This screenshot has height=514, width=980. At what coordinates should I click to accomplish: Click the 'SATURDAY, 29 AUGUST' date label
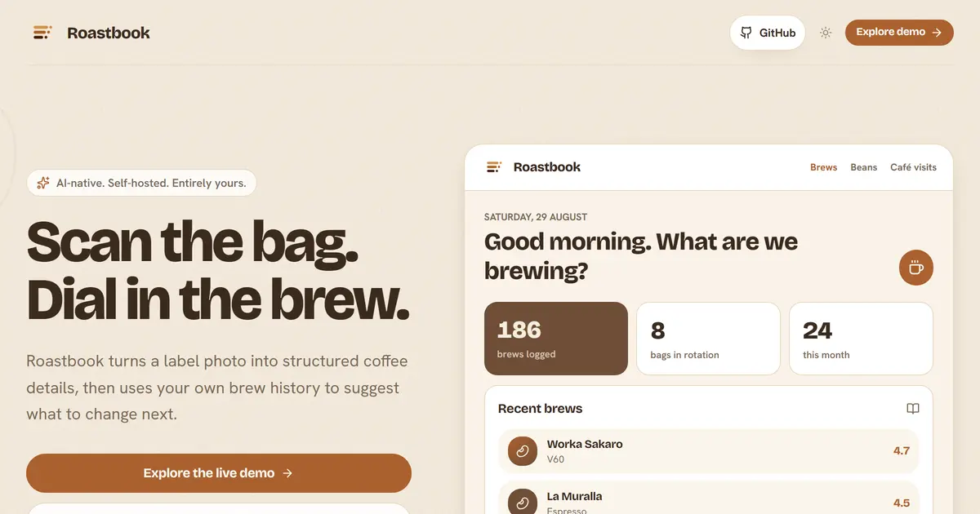click(x=536, y=217)
